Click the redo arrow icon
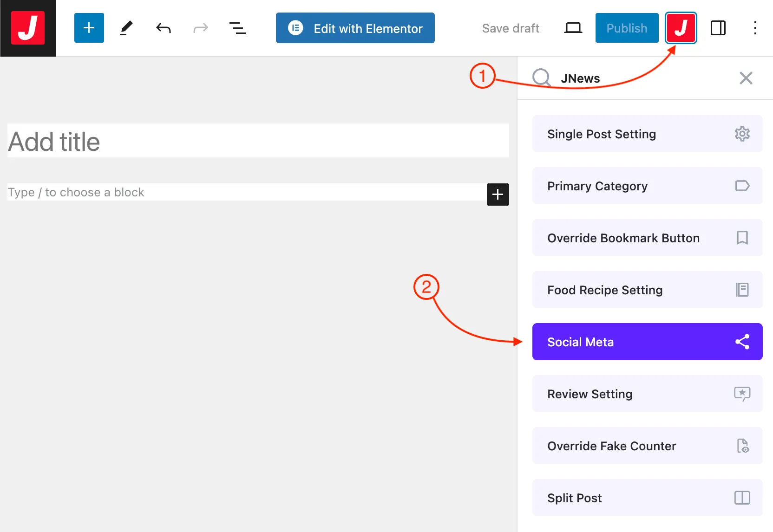This screenshot has height=532, width=773. 200,28
